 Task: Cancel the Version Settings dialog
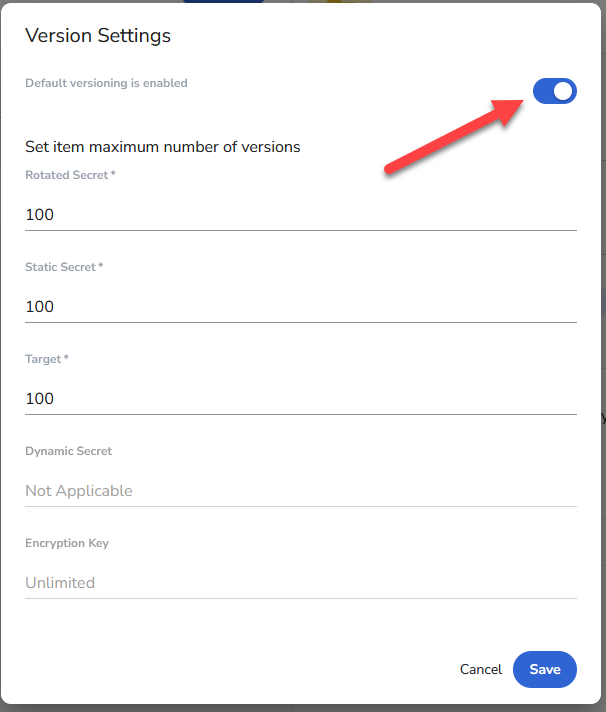coord(481,669)
